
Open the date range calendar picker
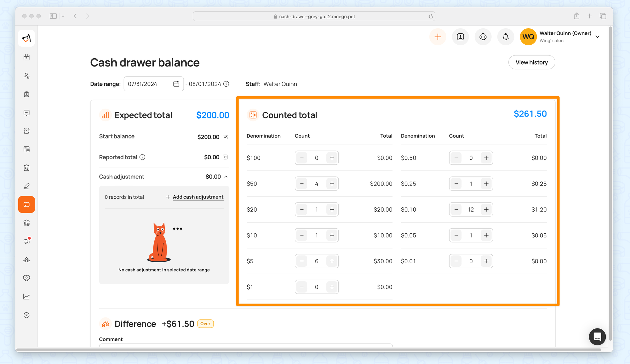click(x=176, y=84)
